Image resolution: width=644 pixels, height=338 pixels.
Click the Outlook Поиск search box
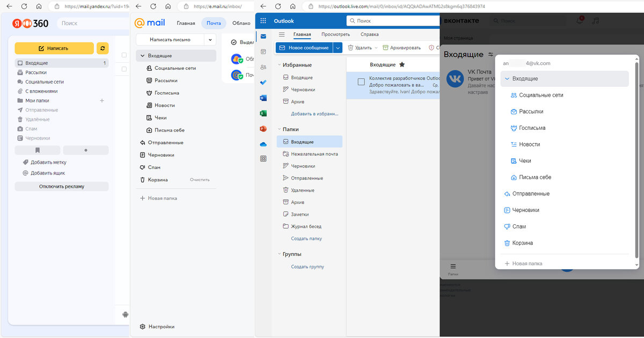[x=393, y=21]
